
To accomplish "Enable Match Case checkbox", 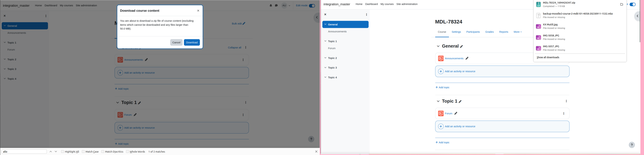I will [84, 152].
